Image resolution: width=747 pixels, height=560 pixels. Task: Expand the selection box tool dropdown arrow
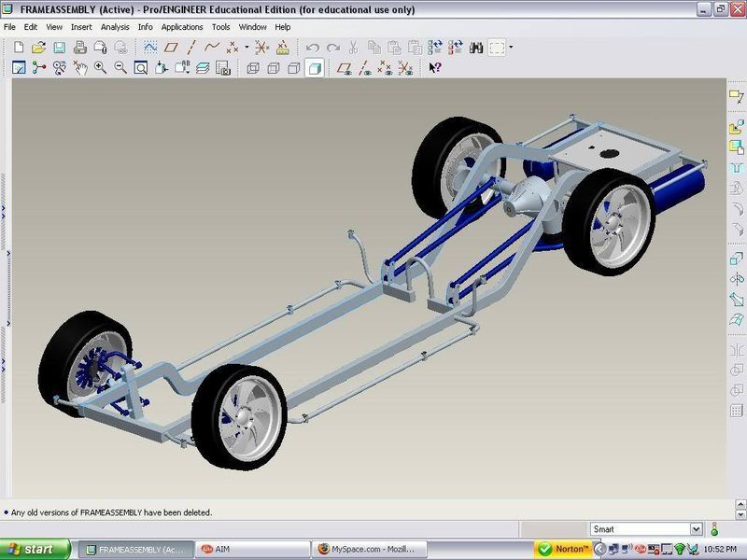511,47
